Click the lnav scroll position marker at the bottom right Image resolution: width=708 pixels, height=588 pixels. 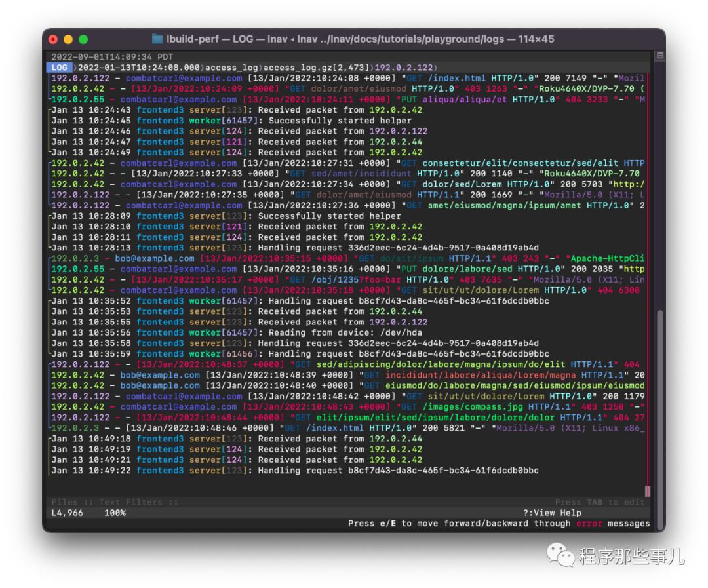[x=648, y=491]
